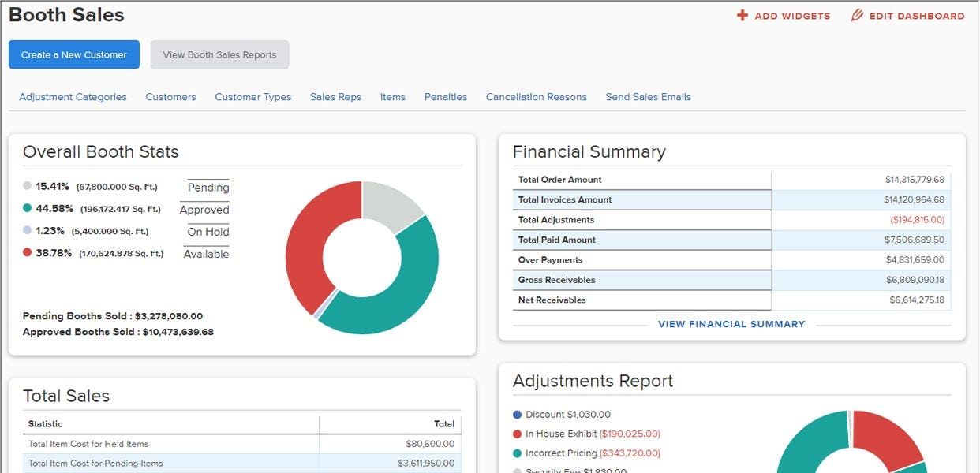980x473 pixels.
Task: Click the Create a New Customer button
Action: click(73, 54)
